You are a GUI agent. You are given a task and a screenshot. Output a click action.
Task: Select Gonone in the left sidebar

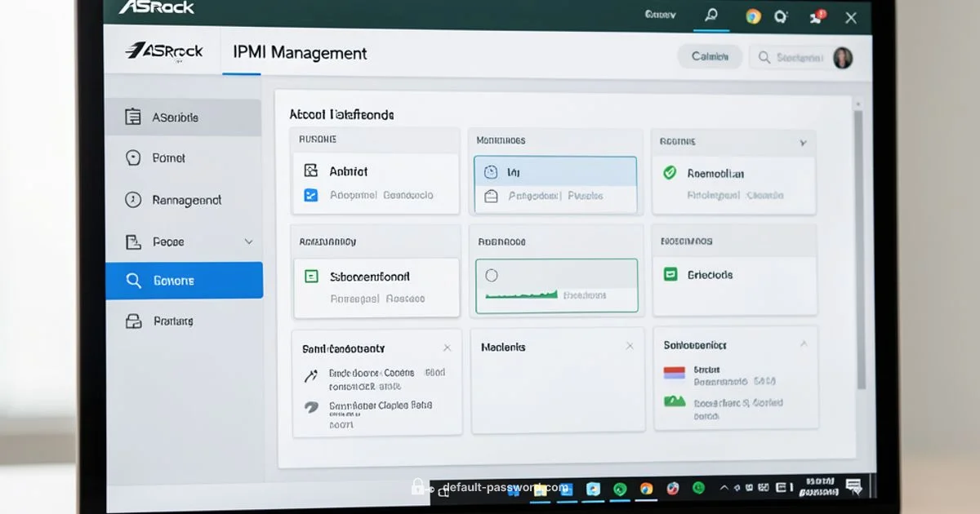184,281
